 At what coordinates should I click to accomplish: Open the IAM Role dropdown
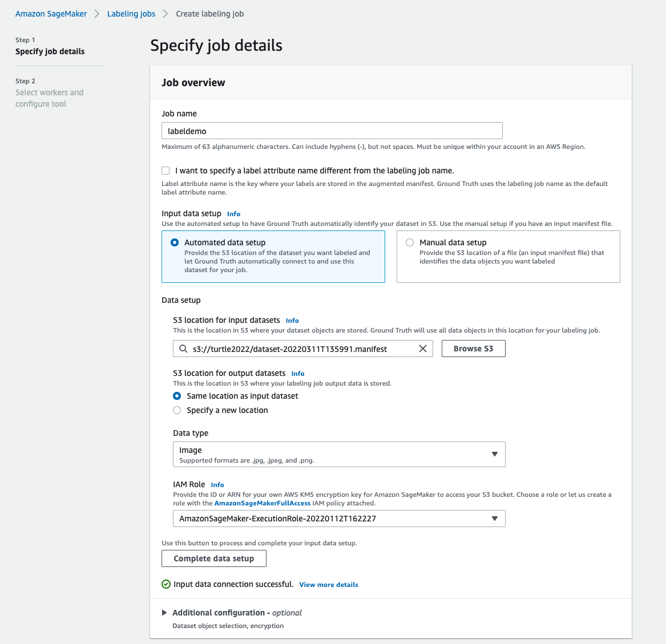[339, 519]
